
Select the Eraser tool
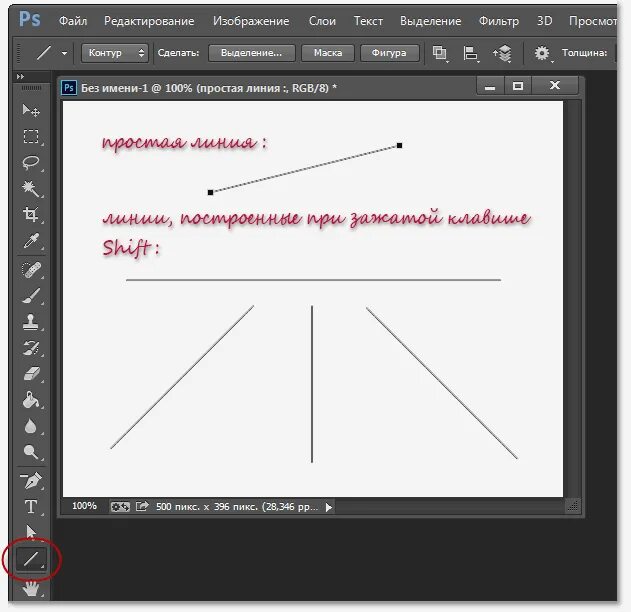coord(31,374)
